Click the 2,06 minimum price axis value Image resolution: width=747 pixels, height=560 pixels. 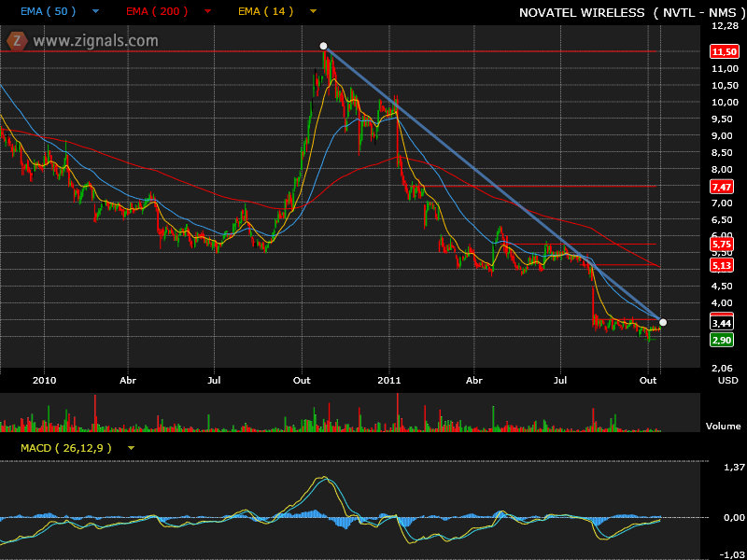tap(722, 368)
